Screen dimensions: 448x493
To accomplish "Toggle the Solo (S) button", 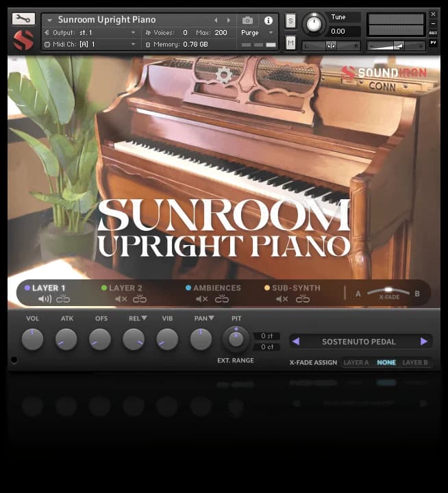I will click(290, 21).
